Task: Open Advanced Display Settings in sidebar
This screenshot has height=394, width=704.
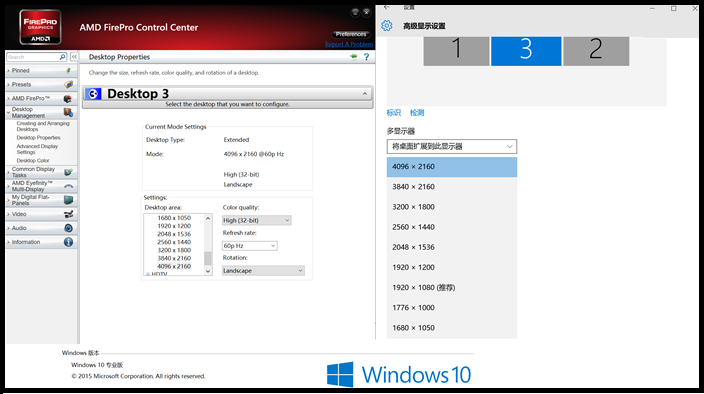Action: [x=37, y=149]
